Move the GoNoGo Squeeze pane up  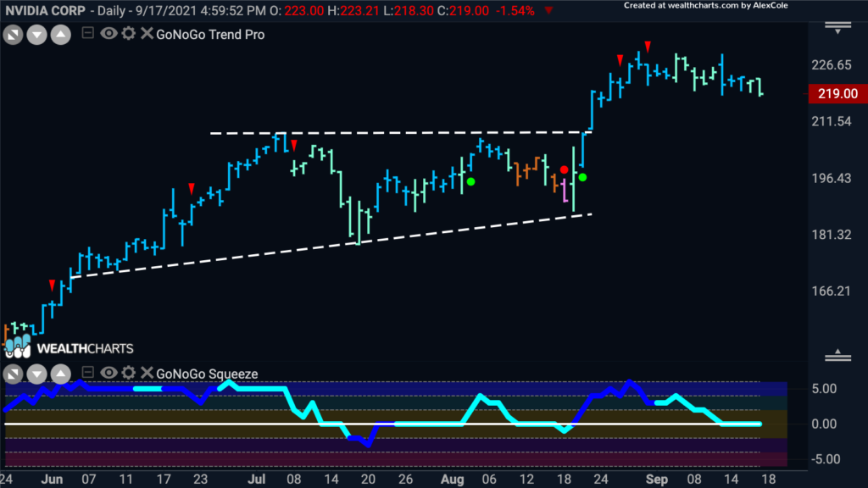click(61, 374)
